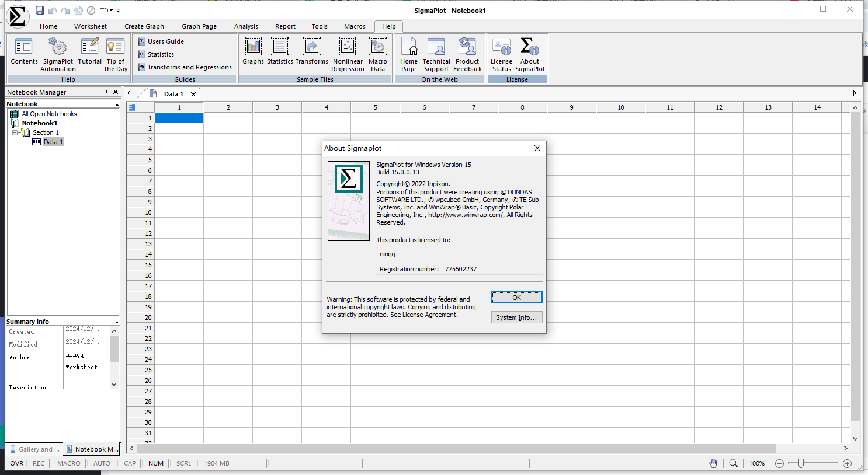This screenshot has height=475, width=868.
Task: Click the Author value field ningq
Action: click(x=86, y=356)
